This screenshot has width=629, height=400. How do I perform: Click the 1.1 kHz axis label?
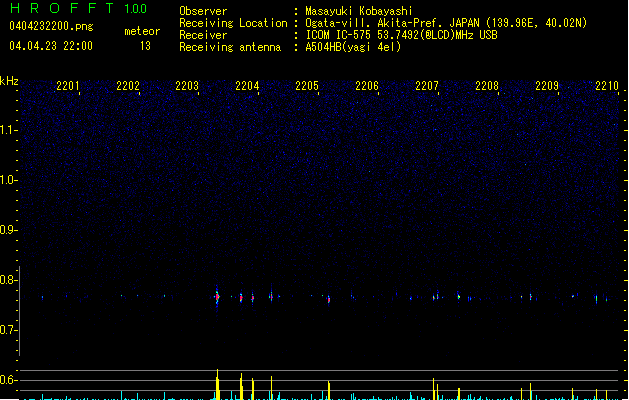[8, 130]
